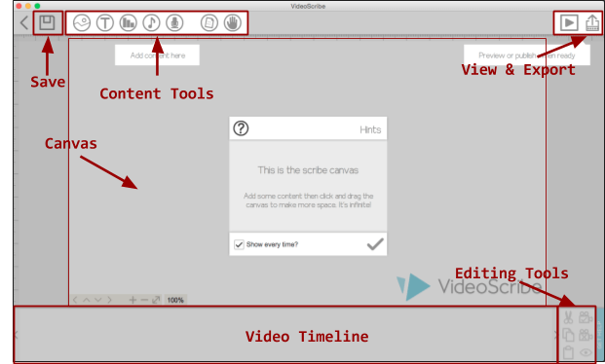Select the add text (T) tool

tap(105, 23)
